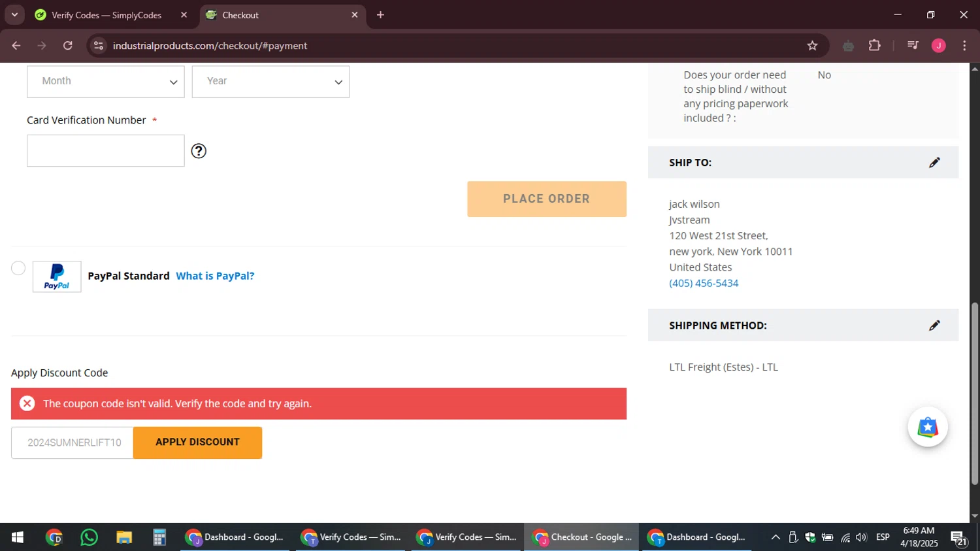Click the discount code input field

[x=73, y=442]
